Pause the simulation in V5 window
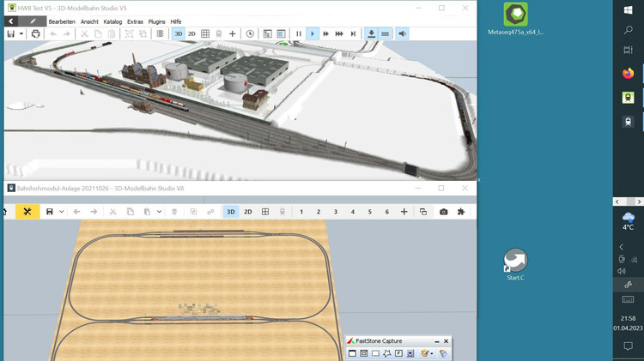The width and height of the screenshot is (644, 361). 299,33
